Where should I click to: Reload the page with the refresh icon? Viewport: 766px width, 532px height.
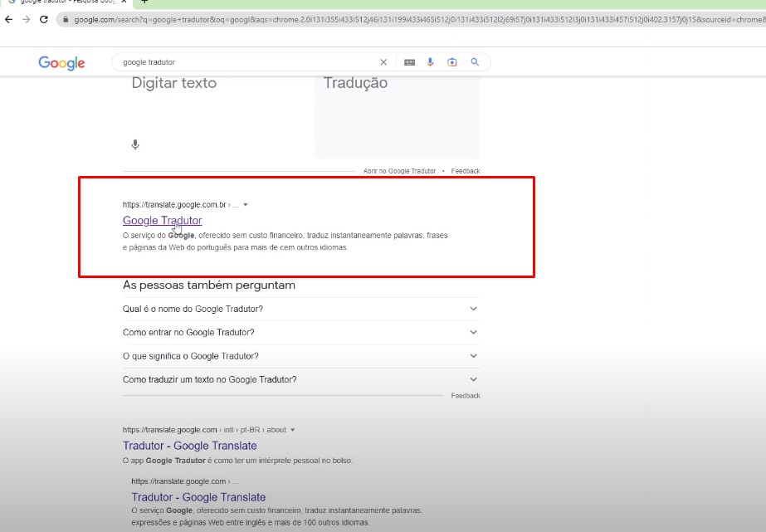point(44,20)
